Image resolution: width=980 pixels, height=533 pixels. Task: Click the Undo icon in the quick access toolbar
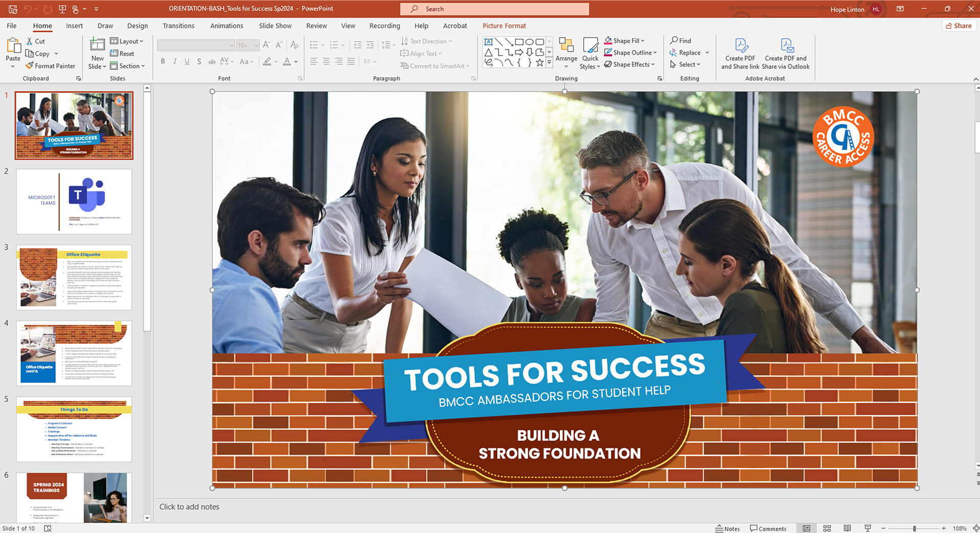28,9
